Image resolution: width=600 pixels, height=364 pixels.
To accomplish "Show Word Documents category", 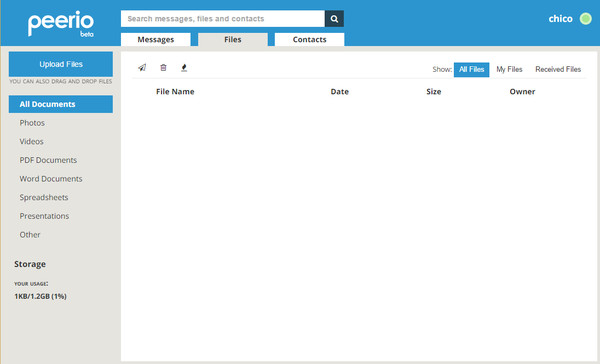I will pyautogui.click(x=51, y=179).
